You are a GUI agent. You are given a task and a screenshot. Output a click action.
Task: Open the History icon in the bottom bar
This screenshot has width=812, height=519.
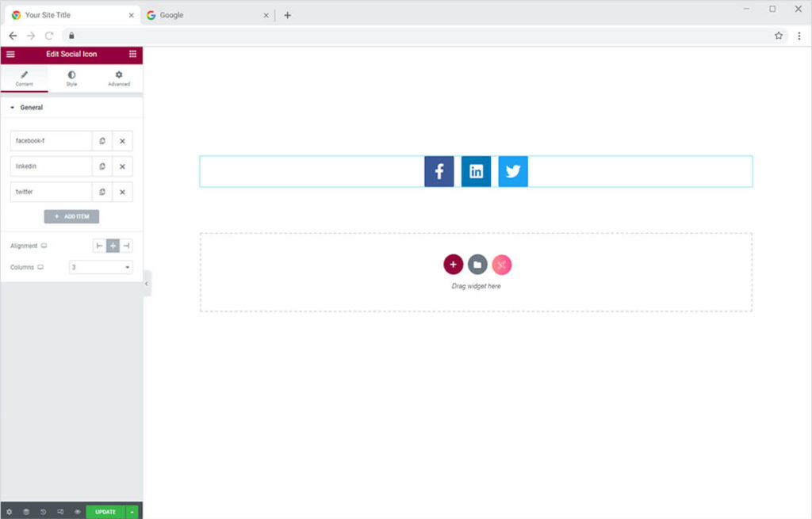point(43,512)
